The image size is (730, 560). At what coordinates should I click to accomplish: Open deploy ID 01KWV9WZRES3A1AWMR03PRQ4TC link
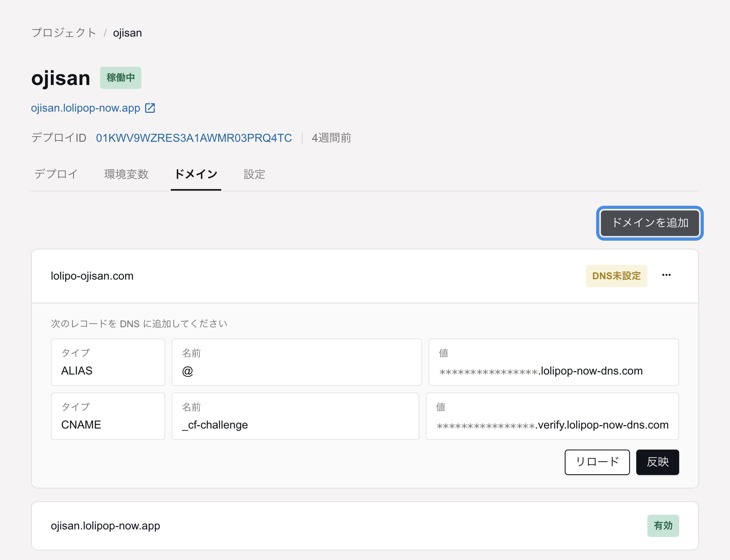pos(194,138)
